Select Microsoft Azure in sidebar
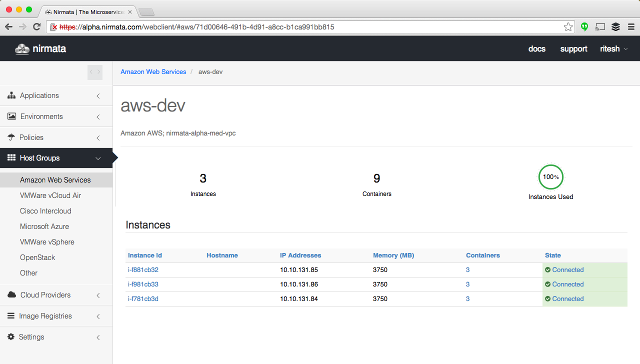The height and width of the screenshot is (364, 640). pos(44,226)
